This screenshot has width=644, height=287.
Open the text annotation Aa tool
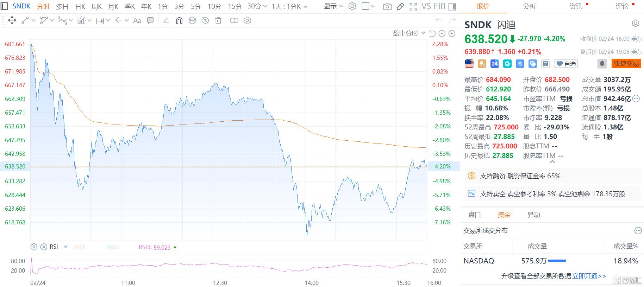coord(137,21)
